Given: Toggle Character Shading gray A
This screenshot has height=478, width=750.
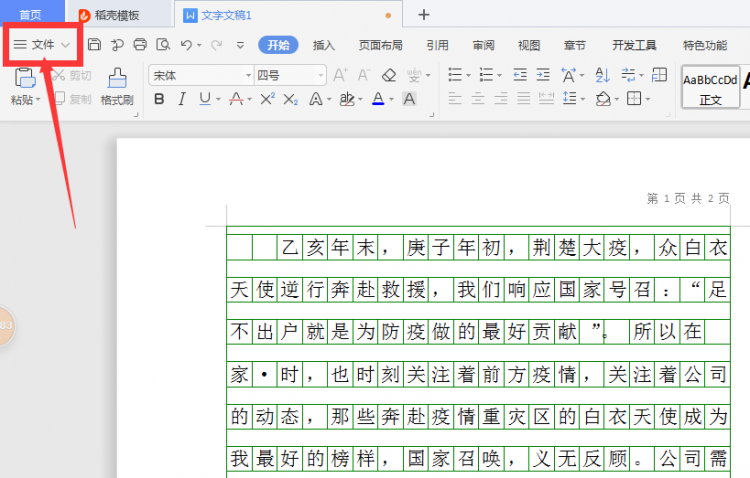Looking at the screenshot, I should click(409, 99).
